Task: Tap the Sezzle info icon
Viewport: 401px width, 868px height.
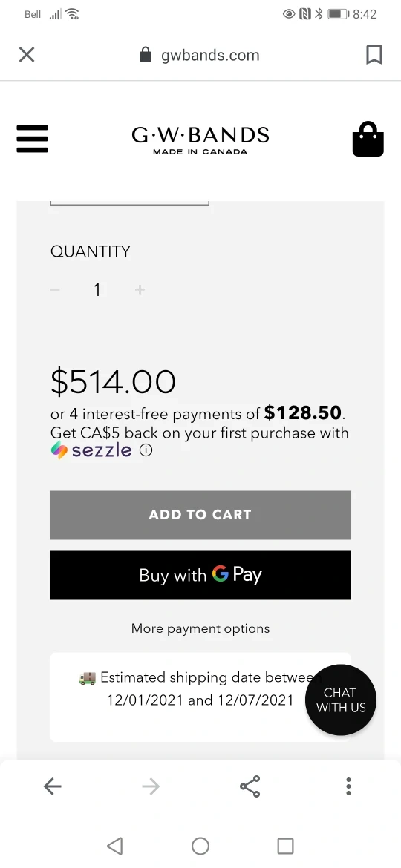Action: click(x=146, y=450)
